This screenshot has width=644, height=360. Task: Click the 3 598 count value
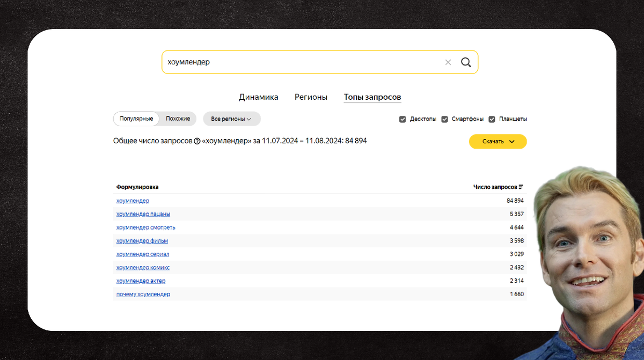pos(516,241)
